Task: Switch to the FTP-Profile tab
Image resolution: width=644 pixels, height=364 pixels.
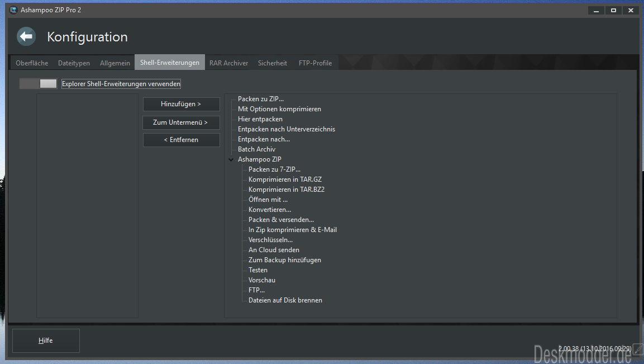Action: tap(315, 63)
